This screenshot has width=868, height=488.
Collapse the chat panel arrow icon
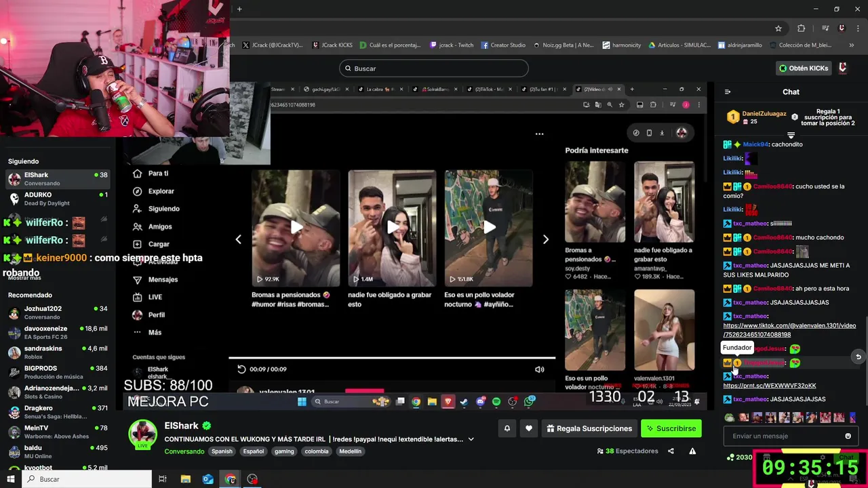click(728, 91)
